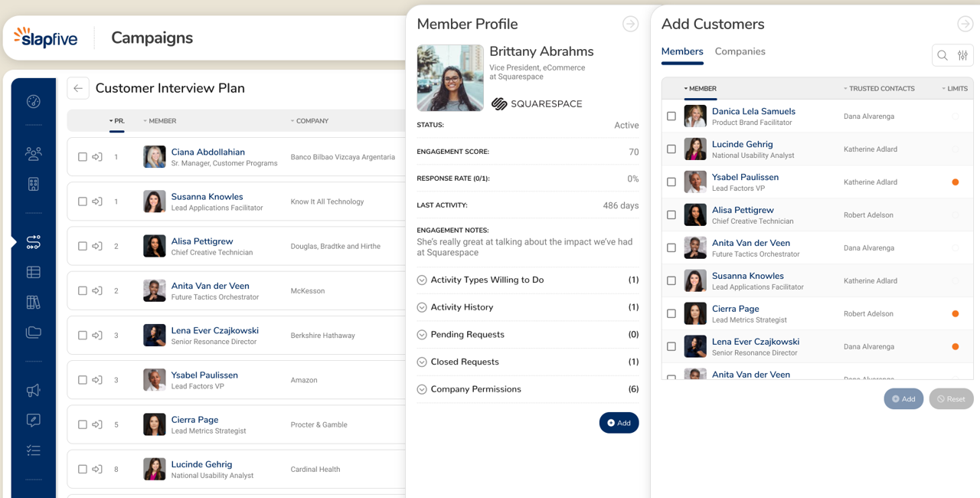Tick the Cierra Page checkbox in Add Customers

671,313
